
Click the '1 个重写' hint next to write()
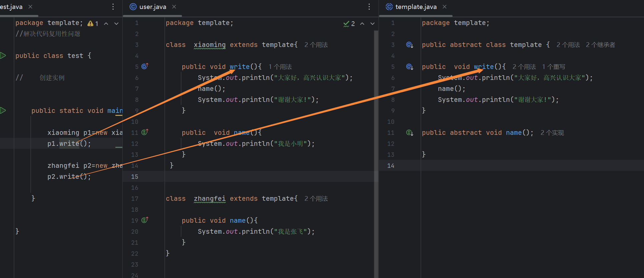[554, 67]
